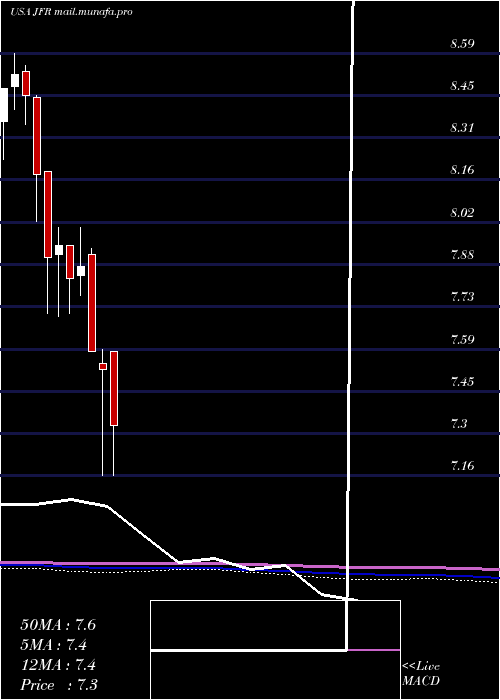Click the 8.02 price axis label
Image resolution: width=500 pixels, height=700 pixels.
click(462, 212)
